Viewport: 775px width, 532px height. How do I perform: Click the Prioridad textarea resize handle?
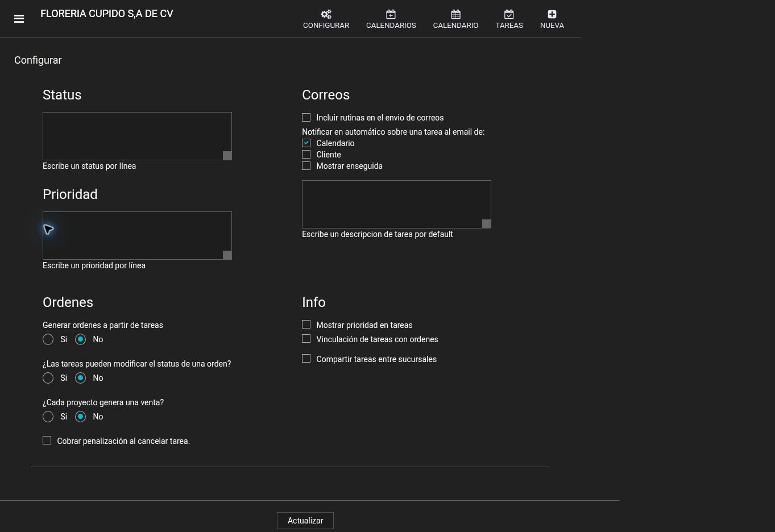point(227,255)
